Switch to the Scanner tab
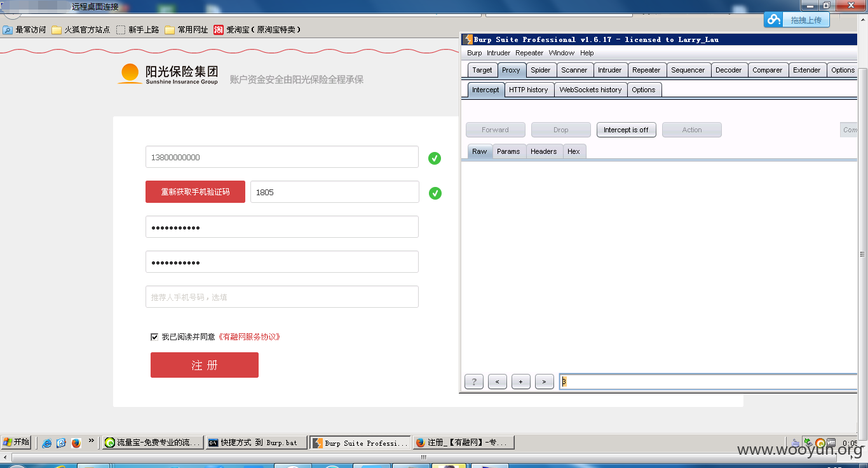The width and height of the screenshot is (868, 468). point(574,70)
